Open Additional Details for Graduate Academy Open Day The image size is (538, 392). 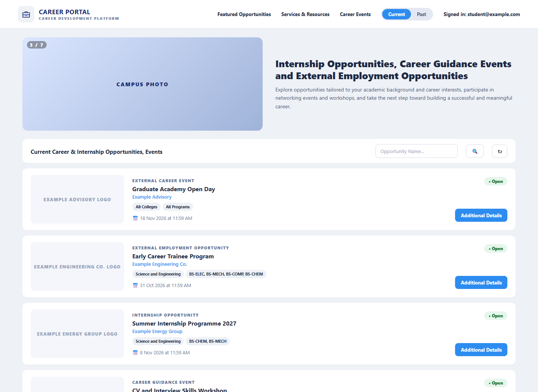click(481, 215)
